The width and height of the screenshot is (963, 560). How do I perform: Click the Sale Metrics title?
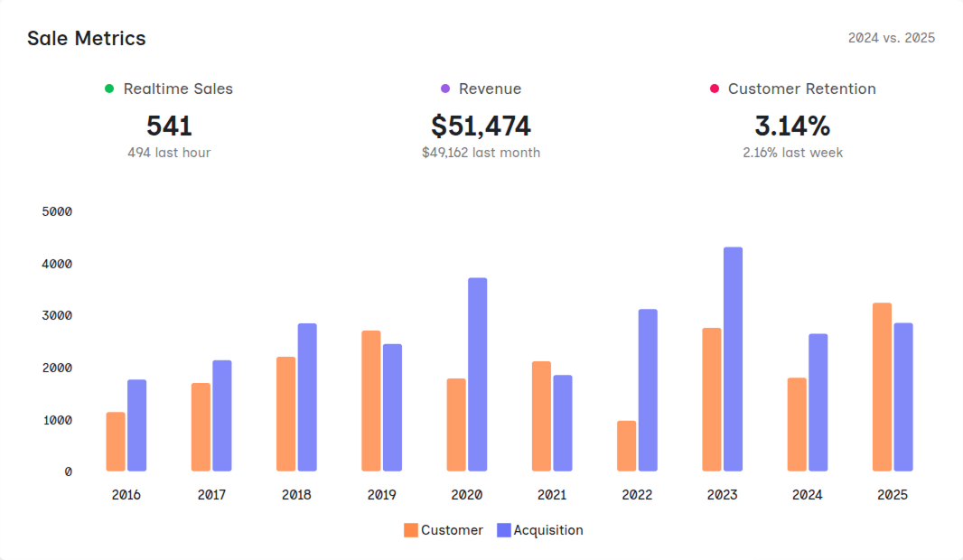pyautogui.click(x=86, y=38)
